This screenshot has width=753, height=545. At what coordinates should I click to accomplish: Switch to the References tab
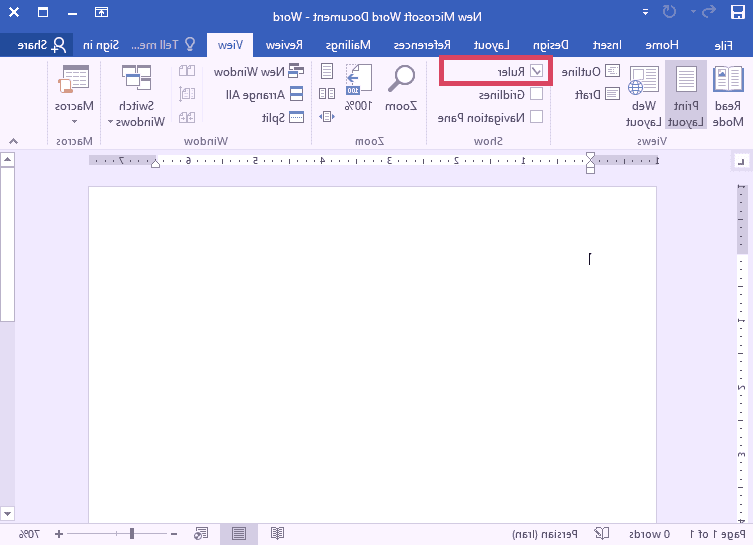click(x=423, y=45)
